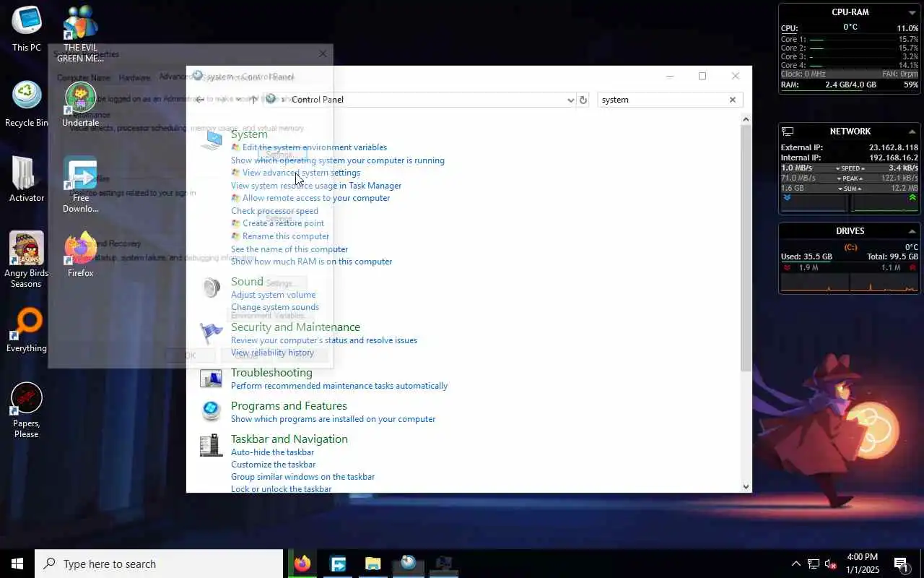Screen dimensions: 924x578
Task: Click Perform recommended maintenance tasks automatically
Action: [x=339, y=386]
